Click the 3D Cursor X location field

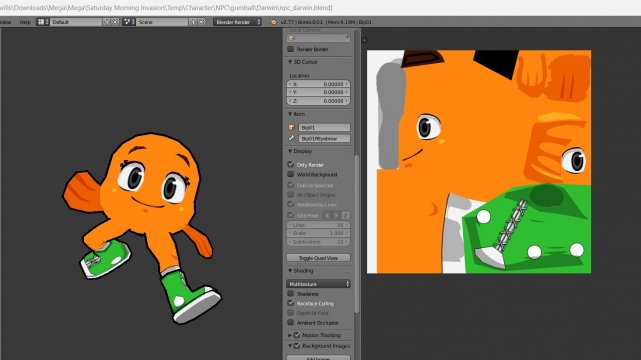(318, 84)
